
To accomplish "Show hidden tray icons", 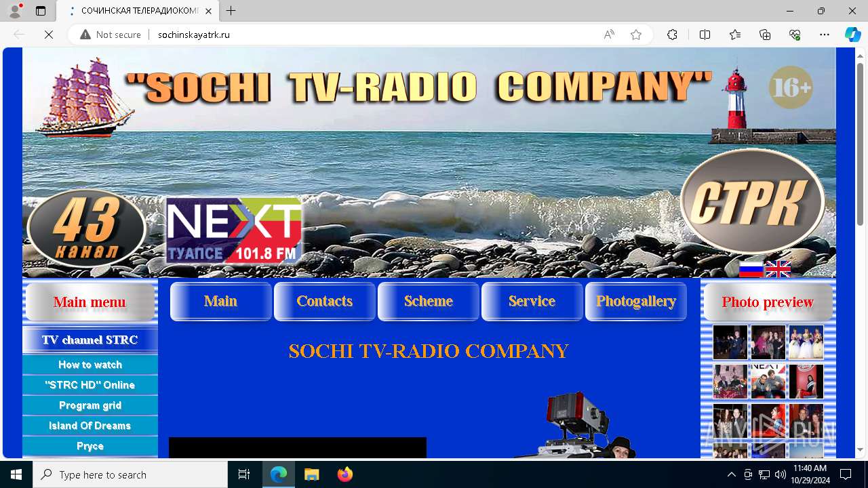I will 731,474.
